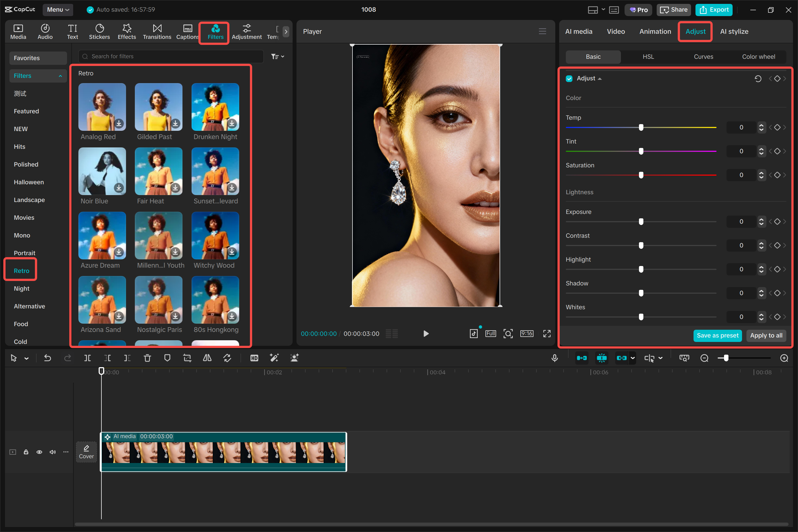
Task: Open the filter sort dropdown beside search bar
Action: click(x=277, y=56)
